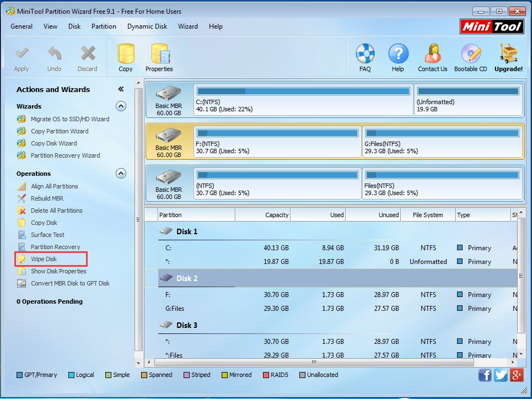
Task: Click the GPT/Primary legend color swatch
Action: click(x=20, y=375)
